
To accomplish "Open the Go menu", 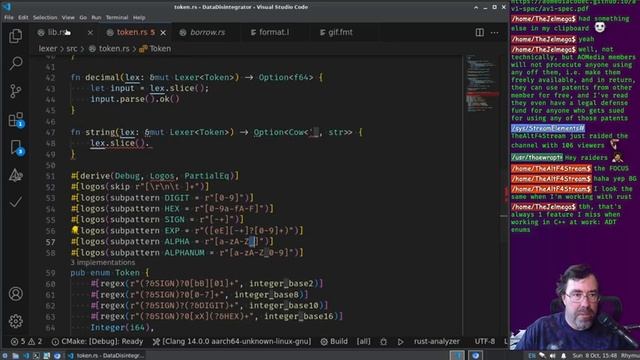I will (83, 18).
